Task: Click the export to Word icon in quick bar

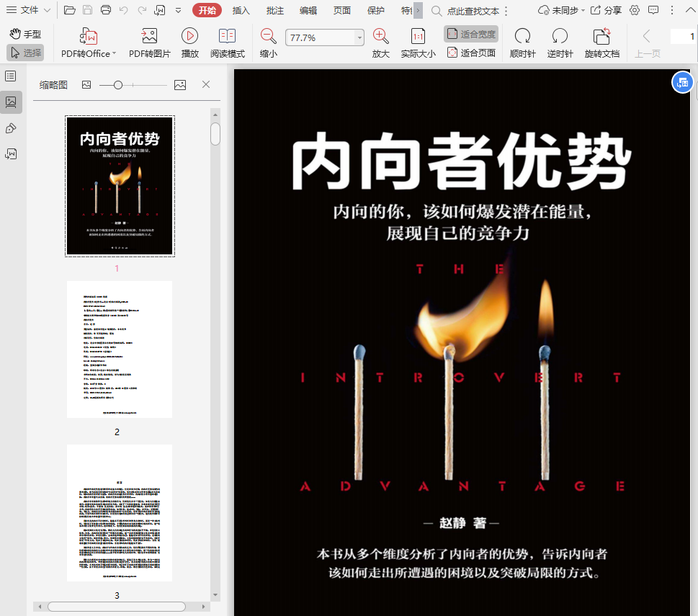Action: click(160, 10)
